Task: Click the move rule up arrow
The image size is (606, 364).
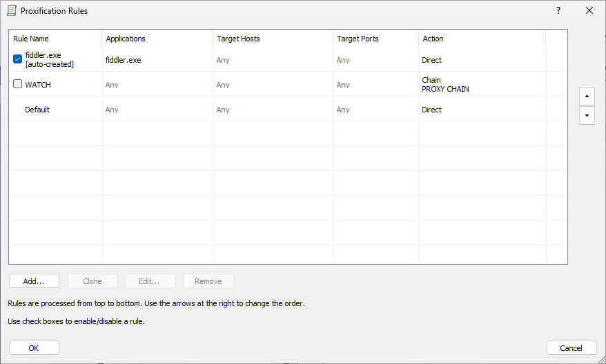Action: [587, 96]
